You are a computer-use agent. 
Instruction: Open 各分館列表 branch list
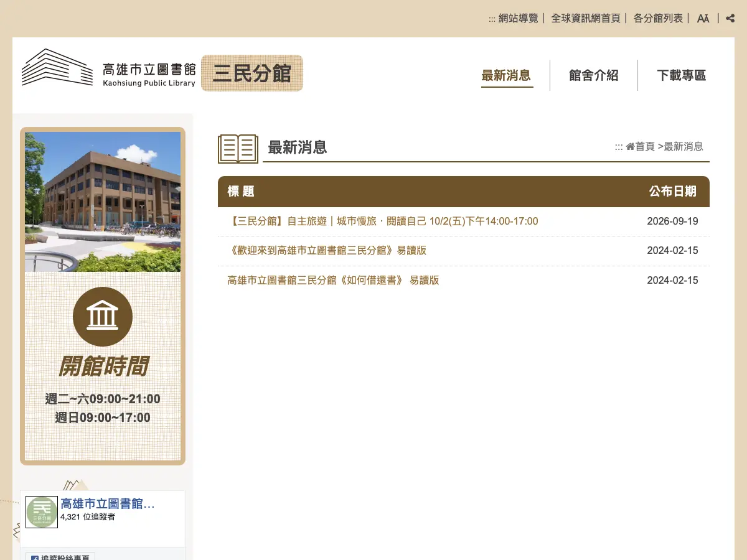click(x=658, y=19)
